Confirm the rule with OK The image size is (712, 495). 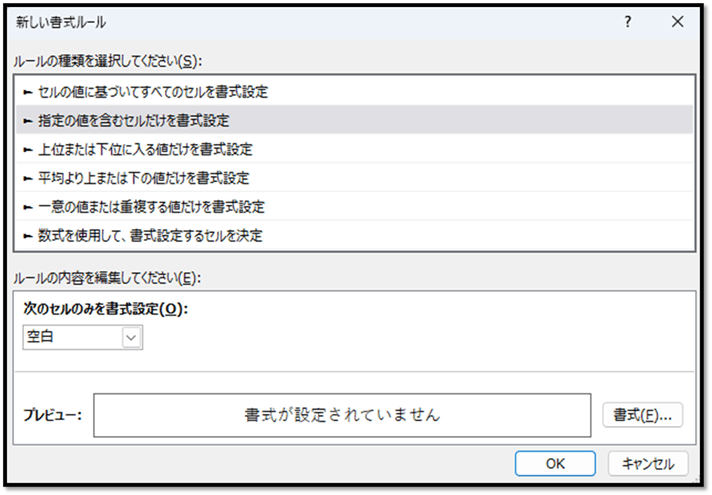click(556, 463)
